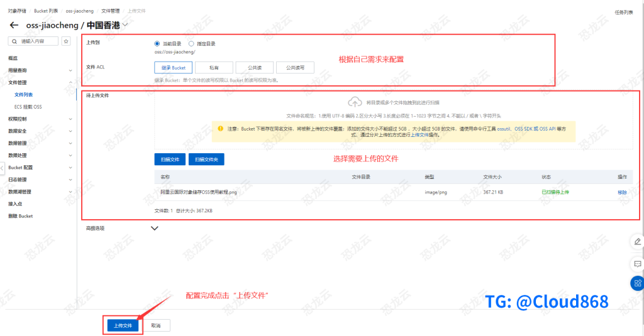The width and height of the screenshot is (644, 336).
Task: Click the yellow notice warning icon
Action: coord(221,129)
